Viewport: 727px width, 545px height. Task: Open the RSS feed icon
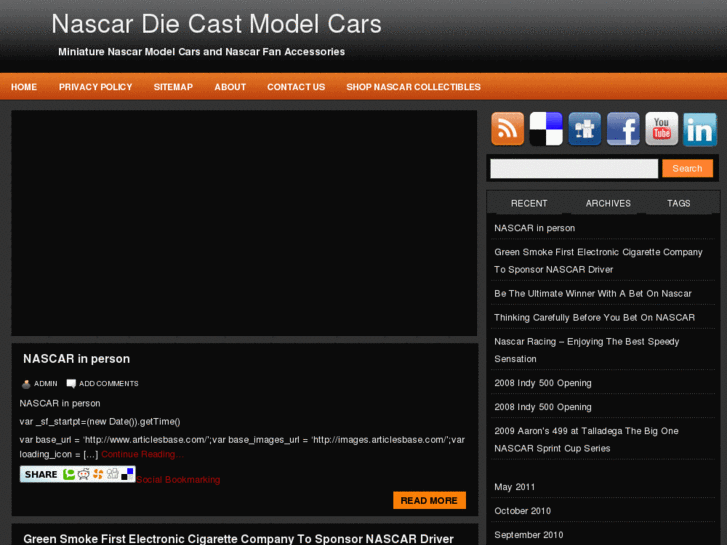point(507,129)
